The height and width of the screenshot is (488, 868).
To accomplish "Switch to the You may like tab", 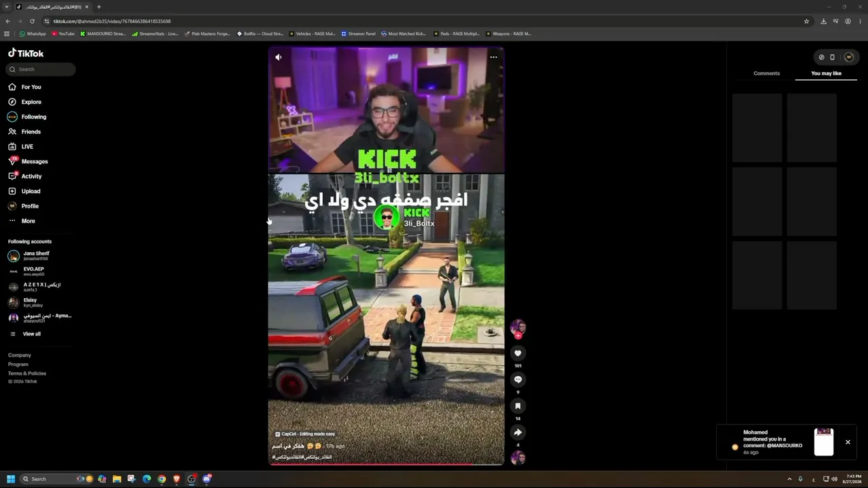I will [826, 73].
